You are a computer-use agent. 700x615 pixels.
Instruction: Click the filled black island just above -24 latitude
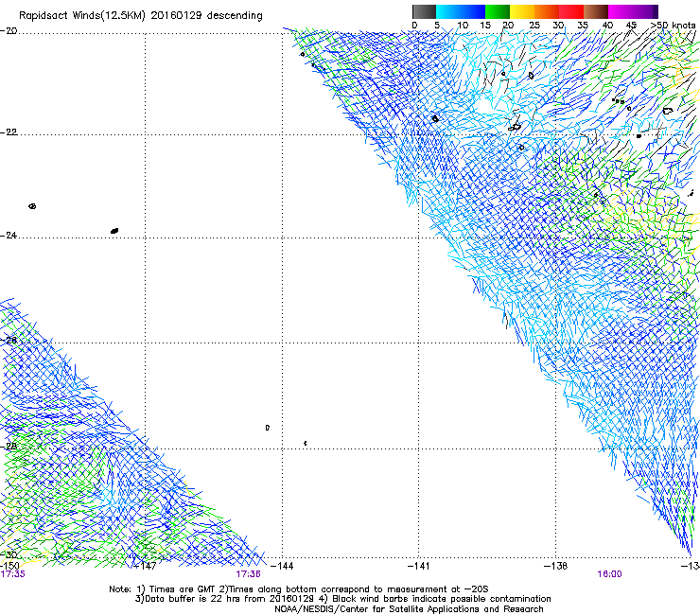pyautogui.click(x=114, y=231)
